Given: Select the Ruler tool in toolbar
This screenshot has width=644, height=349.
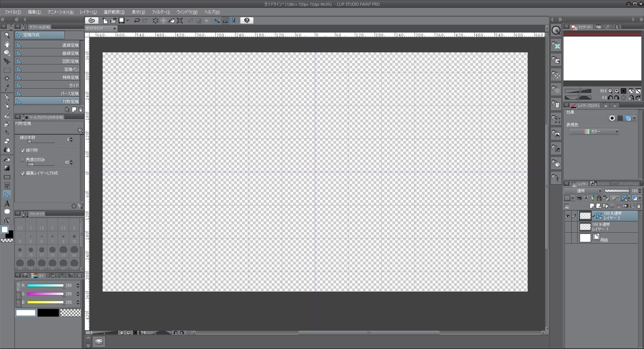Looking at the screenshot, I should [7, 194].
